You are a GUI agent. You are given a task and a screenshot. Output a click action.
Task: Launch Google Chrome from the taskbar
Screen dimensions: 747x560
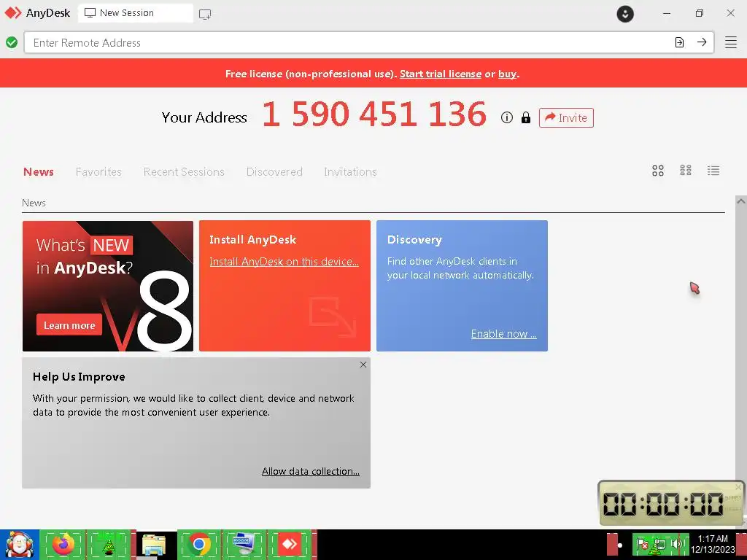pos(200,545)
